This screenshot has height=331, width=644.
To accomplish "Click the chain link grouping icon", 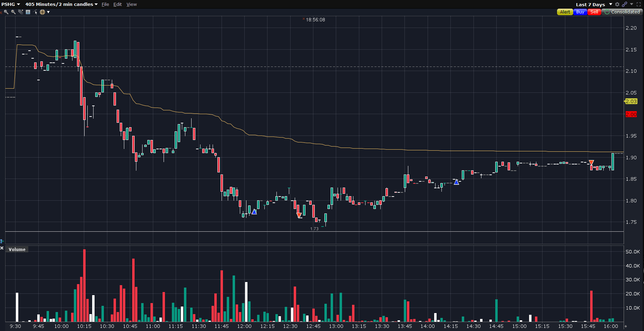I will 624,4.
